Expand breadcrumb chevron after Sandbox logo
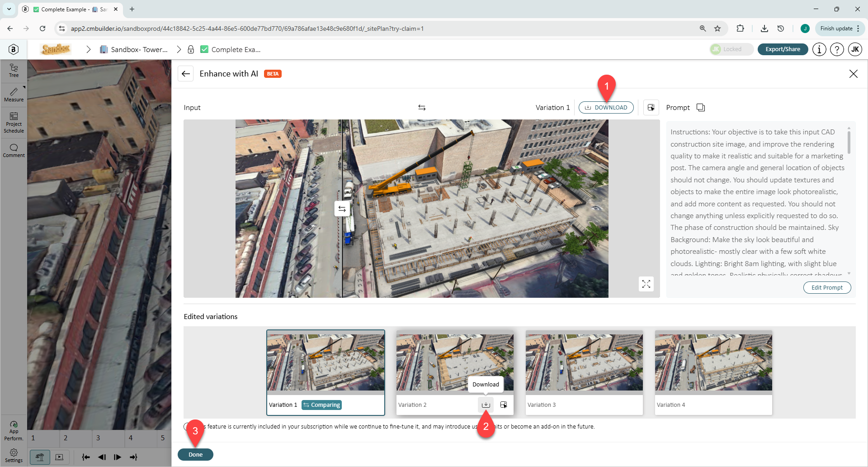 pyautogui.click(x=89, y=49)
